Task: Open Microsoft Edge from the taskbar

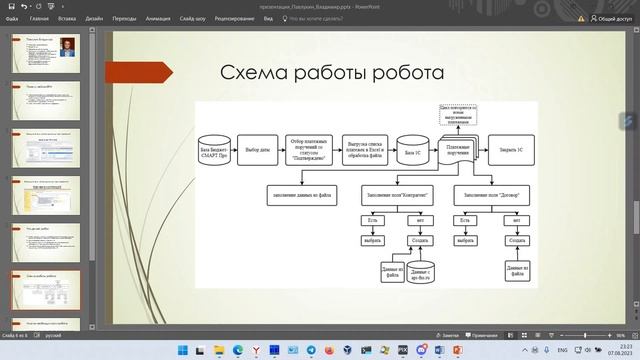Action: point(238,350)
